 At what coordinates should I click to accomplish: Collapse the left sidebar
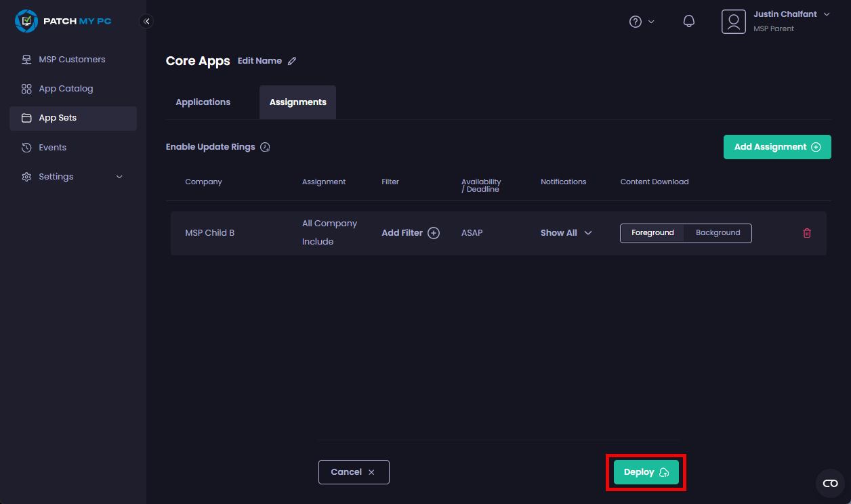(146, 21)
